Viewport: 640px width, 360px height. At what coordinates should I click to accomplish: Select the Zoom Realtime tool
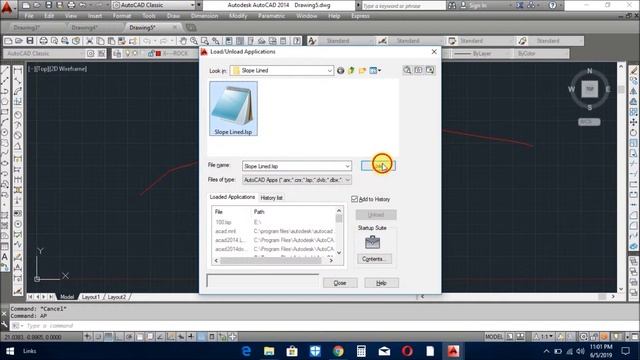pos(194,41)
